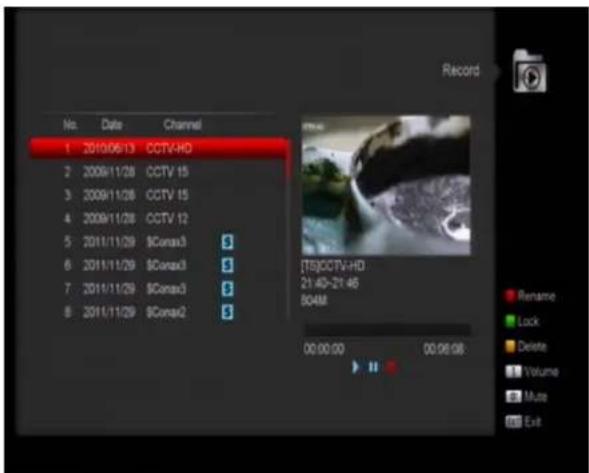This screenshot has width=589, height=473.
Task: Click the Record menu title
Action: click(x=461, y=70)
